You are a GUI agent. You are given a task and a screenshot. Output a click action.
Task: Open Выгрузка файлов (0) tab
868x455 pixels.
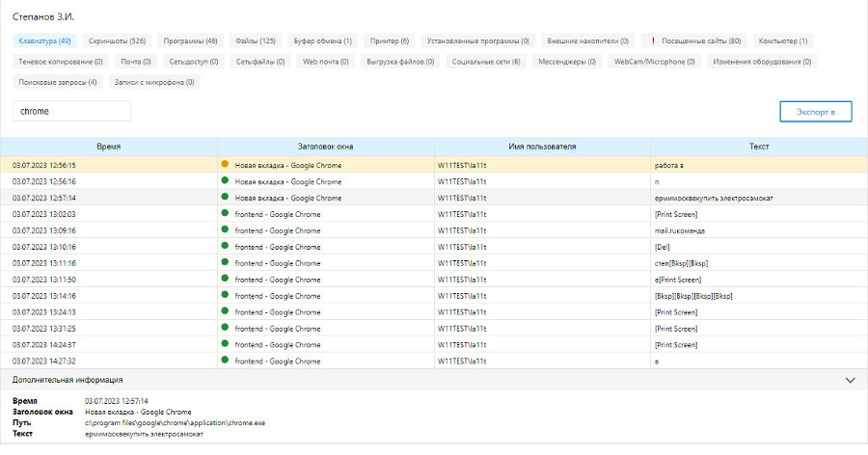click(x=400, y=62)
